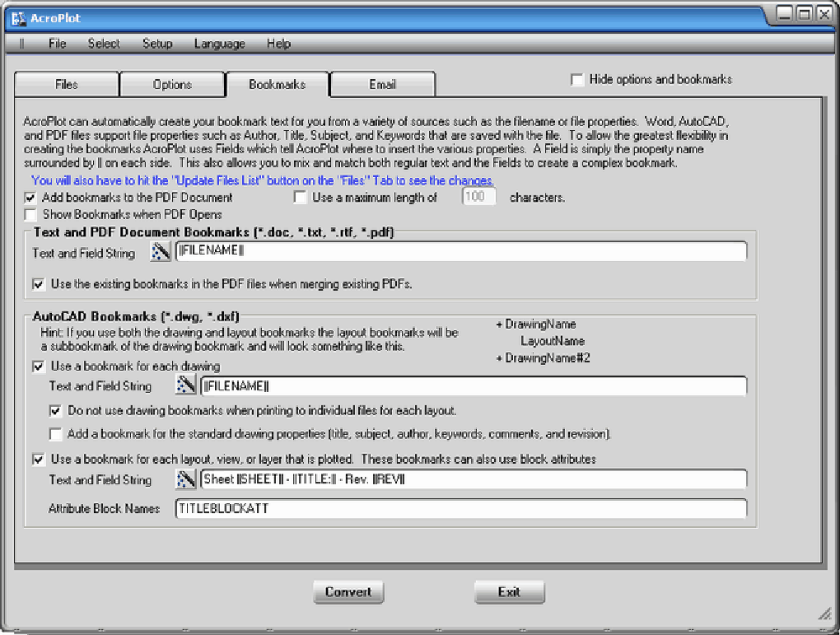This screenshot has width=840, height=635.
Task: Click the Convert button
Action: (348, 592)
